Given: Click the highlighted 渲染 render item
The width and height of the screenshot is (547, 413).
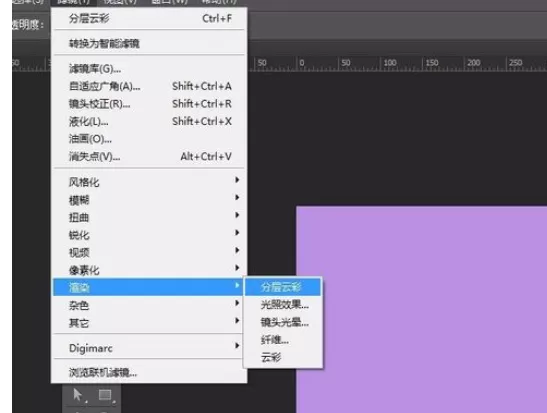Looking at the screenshot, I should [x=149, y=287].
